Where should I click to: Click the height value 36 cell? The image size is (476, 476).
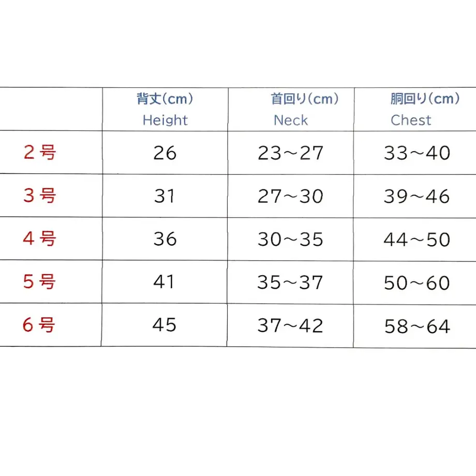click(x=165, y=239)
